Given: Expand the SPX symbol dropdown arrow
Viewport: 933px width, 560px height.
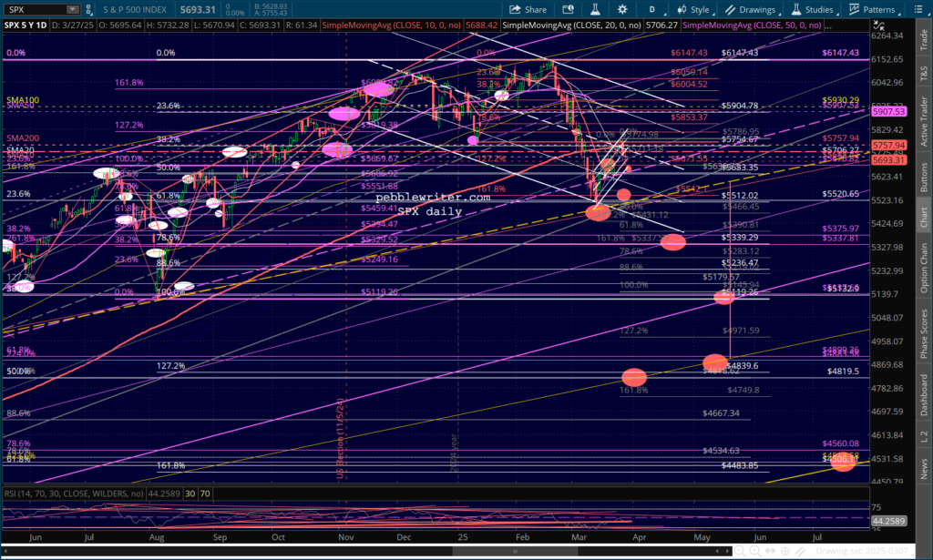Looking at the screenshot, I should [x=72, y=9].
